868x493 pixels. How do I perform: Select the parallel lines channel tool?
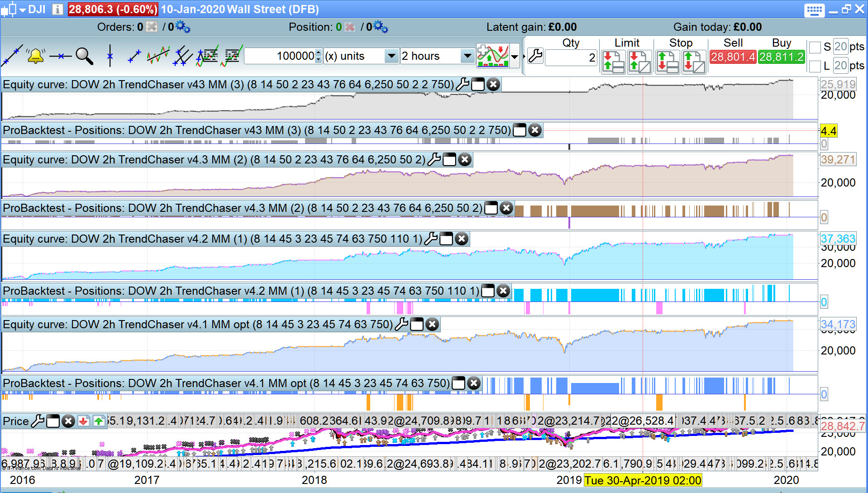182,56
